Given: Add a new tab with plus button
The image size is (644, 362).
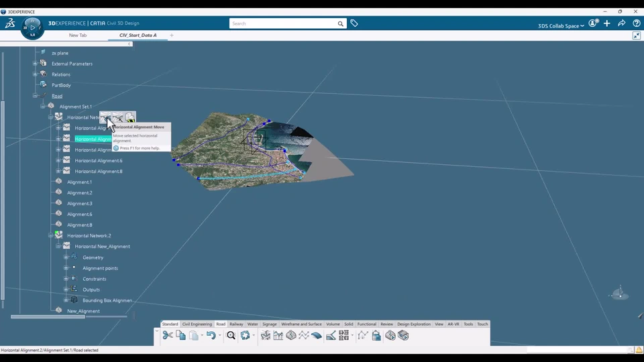Looking at the screenshot, I should pyautogui.click(x=172, y=36).
